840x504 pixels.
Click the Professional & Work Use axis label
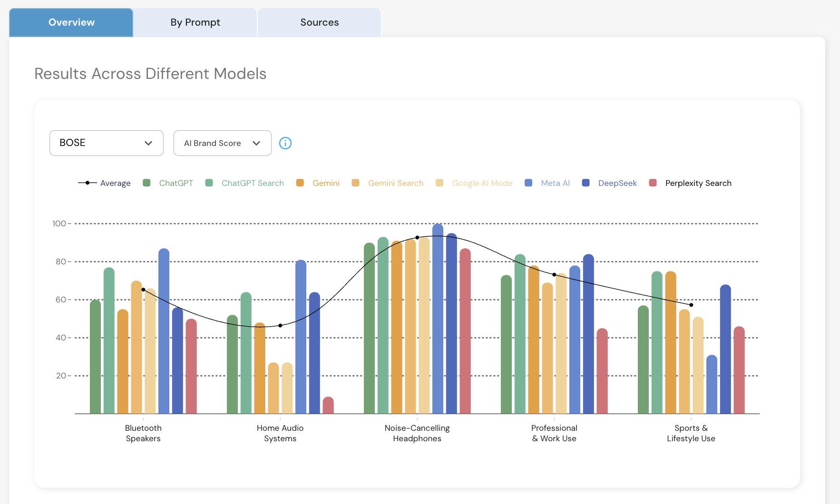(554, 433)
